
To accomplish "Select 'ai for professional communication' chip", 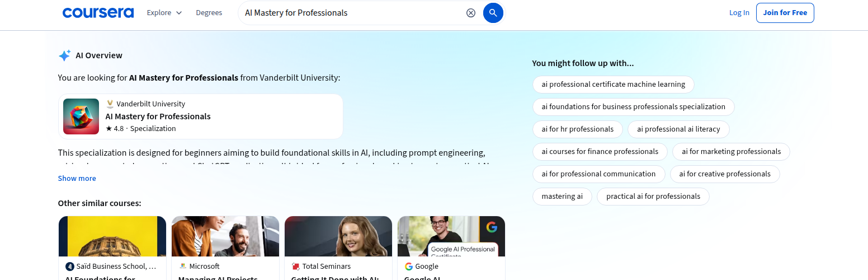I will point(598,174).
